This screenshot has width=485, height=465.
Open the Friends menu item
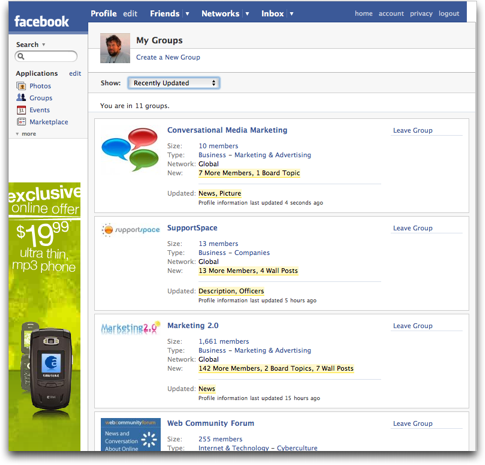[165, 14]
